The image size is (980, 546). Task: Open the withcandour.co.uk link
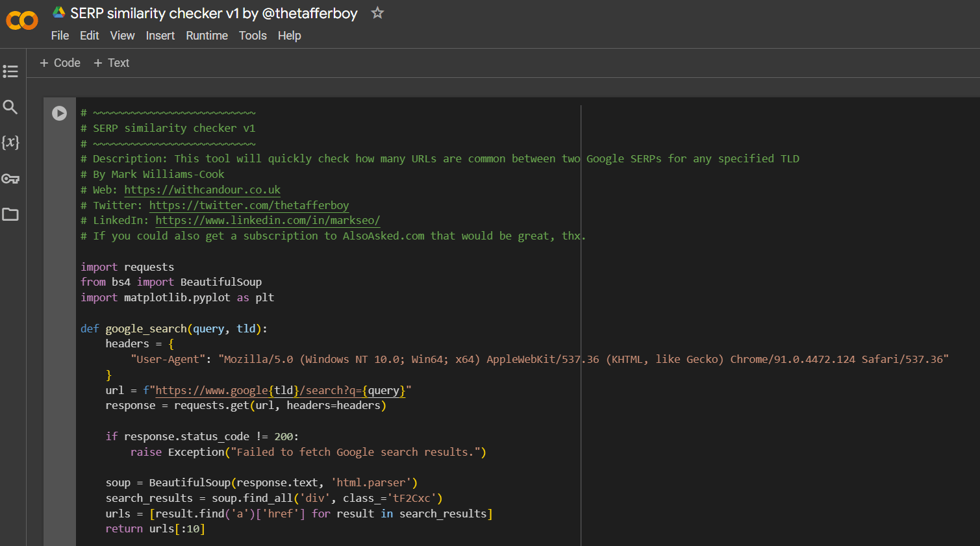(202, 190)
